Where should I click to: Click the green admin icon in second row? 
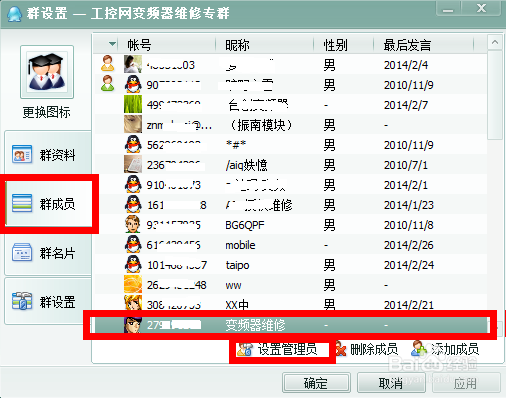pyautogui.click(x=108, y=83)
